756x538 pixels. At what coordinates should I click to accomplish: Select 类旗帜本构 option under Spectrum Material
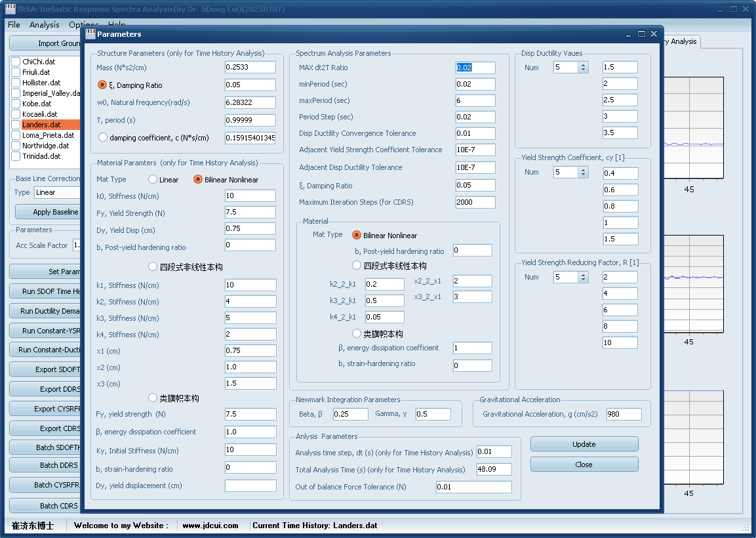click(357, 334)
